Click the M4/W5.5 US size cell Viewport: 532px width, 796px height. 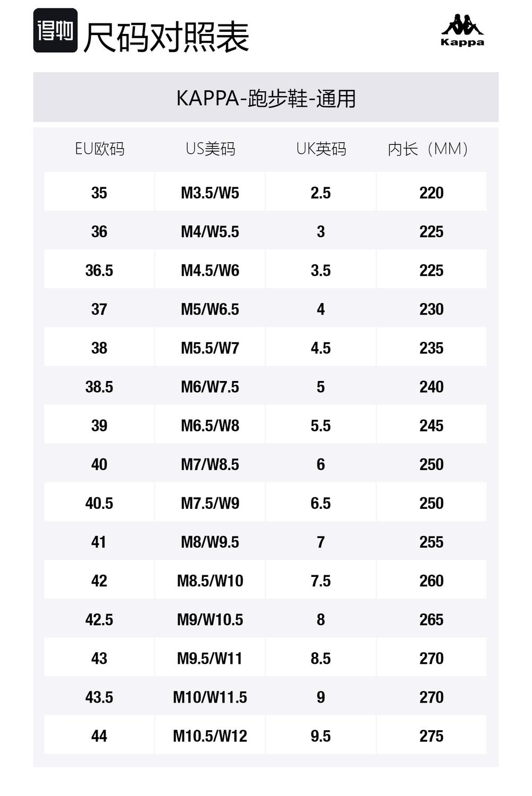(x=210, y=231)
